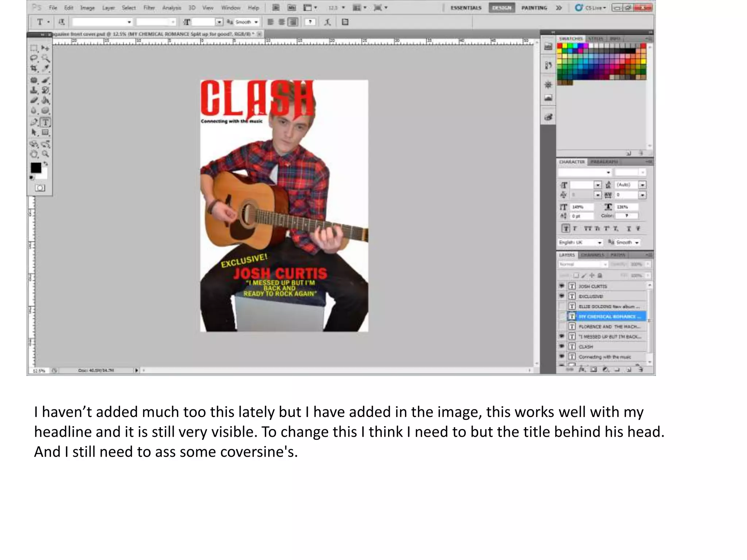The width and height of the screenshot is (747, 560).
Task: Select the Eraser tool
Action: (34, 100)
